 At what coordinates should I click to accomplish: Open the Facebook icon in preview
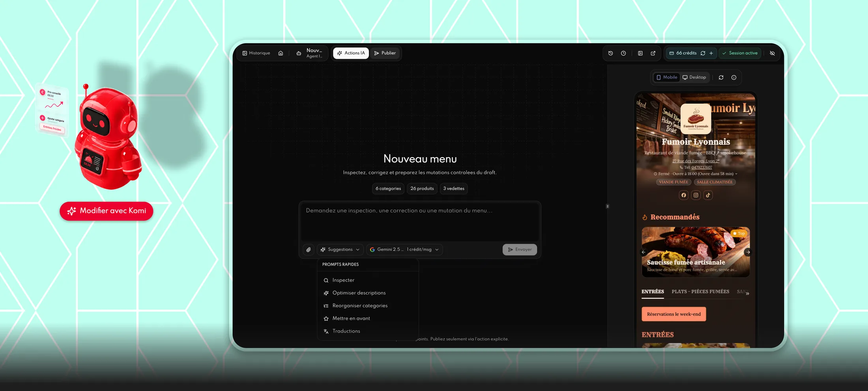point(683,195)
